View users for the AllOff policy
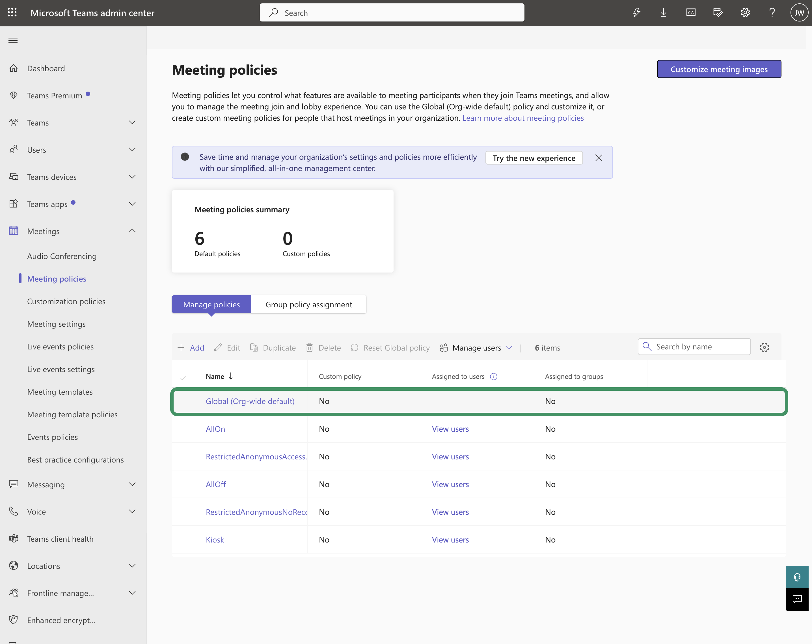This screenshot has width=812, height=644. click(x=450, y=484)
